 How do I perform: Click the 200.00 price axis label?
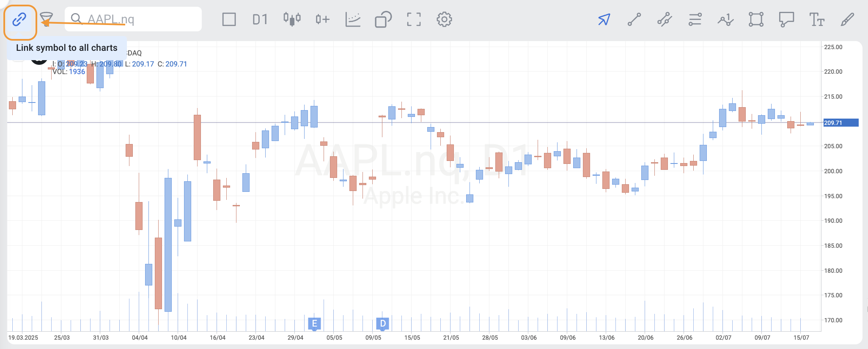[x=833, y=171]
